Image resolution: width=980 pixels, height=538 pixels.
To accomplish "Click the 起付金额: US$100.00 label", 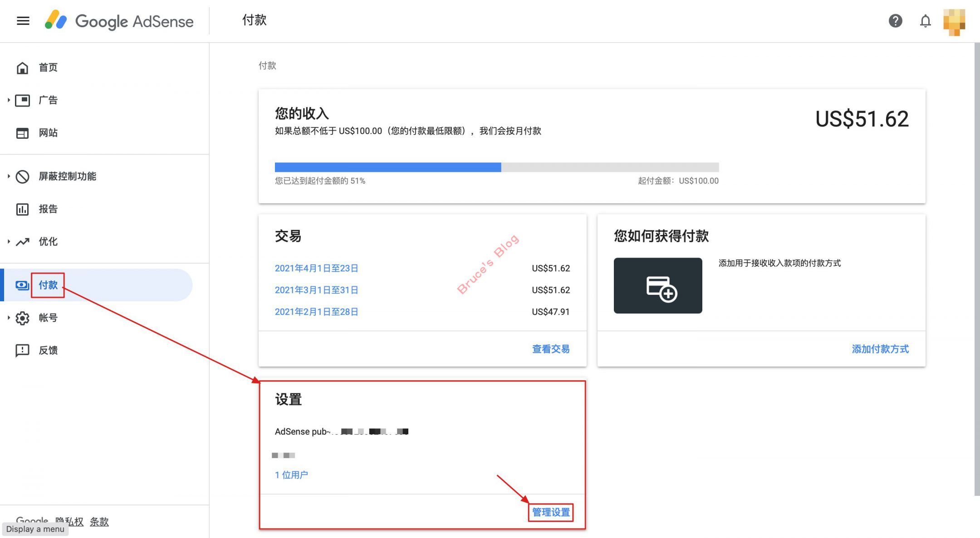I will [x=678, y=181].
